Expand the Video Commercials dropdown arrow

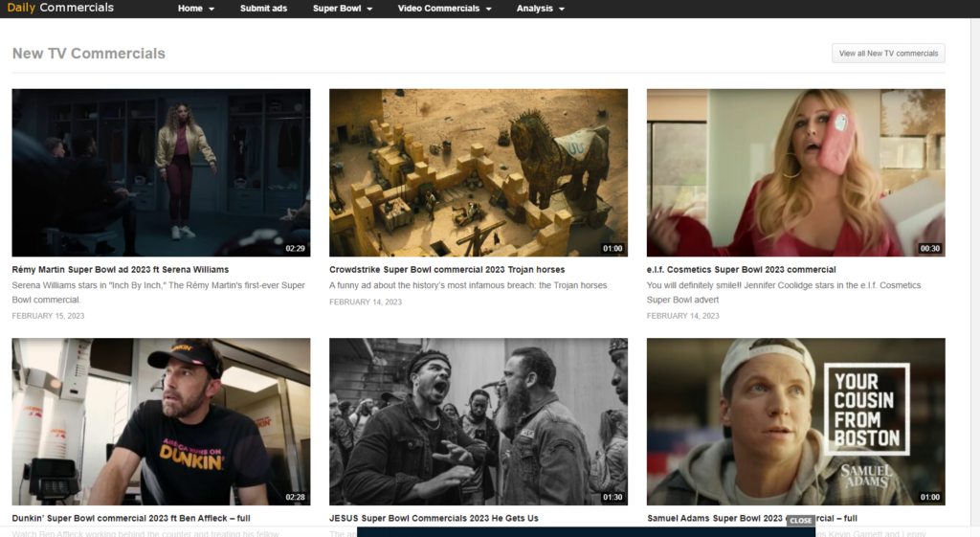[488, 9]
